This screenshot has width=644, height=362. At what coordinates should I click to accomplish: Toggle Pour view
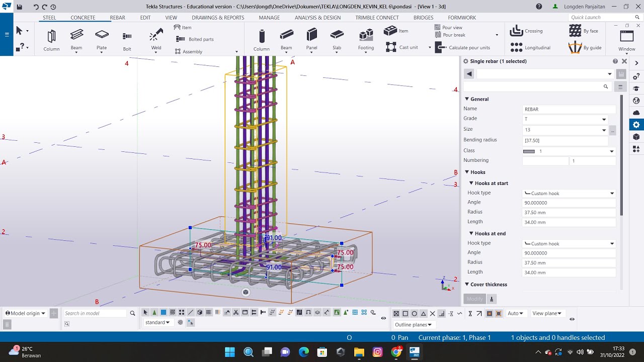point(448,28)
